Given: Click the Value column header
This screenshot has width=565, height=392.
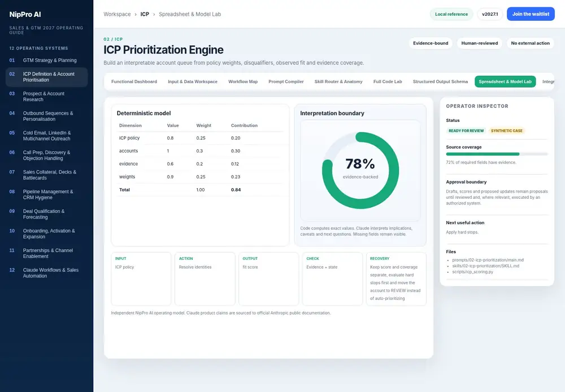Looking at the screenshot, I should tap(172, 125).
